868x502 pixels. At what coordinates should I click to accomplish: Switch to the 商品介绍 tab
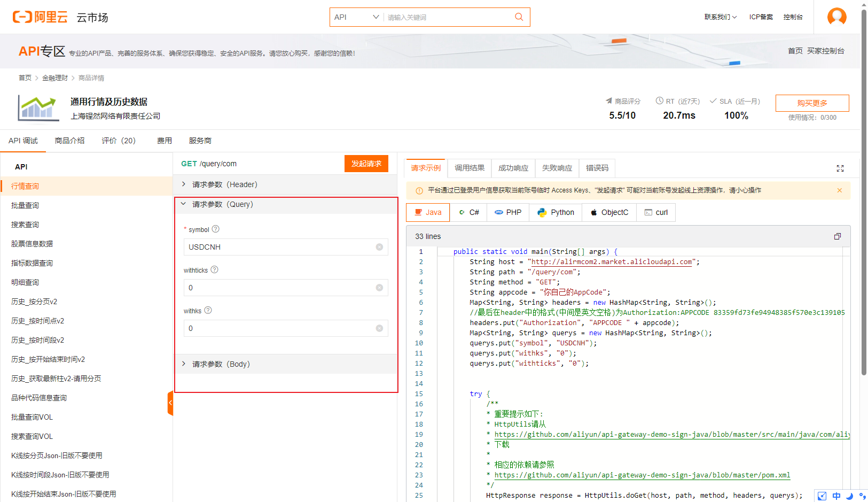tap(69, 141)
